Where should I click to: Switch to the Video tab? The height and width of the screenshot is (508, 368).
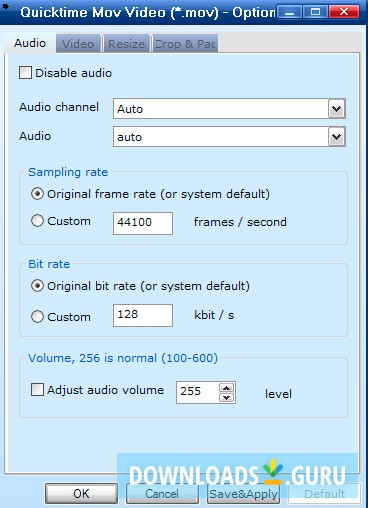[x=78, y=44]
